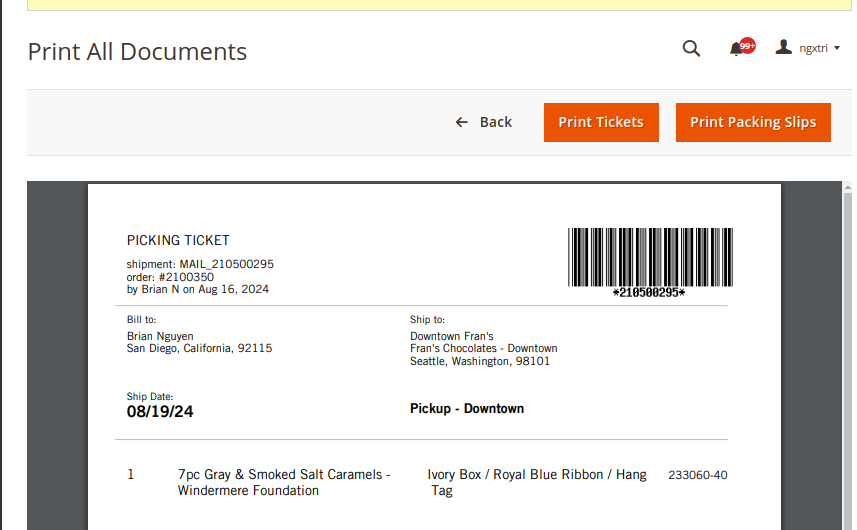
Task: Open the notifications bell
Action: coord(737,48)
